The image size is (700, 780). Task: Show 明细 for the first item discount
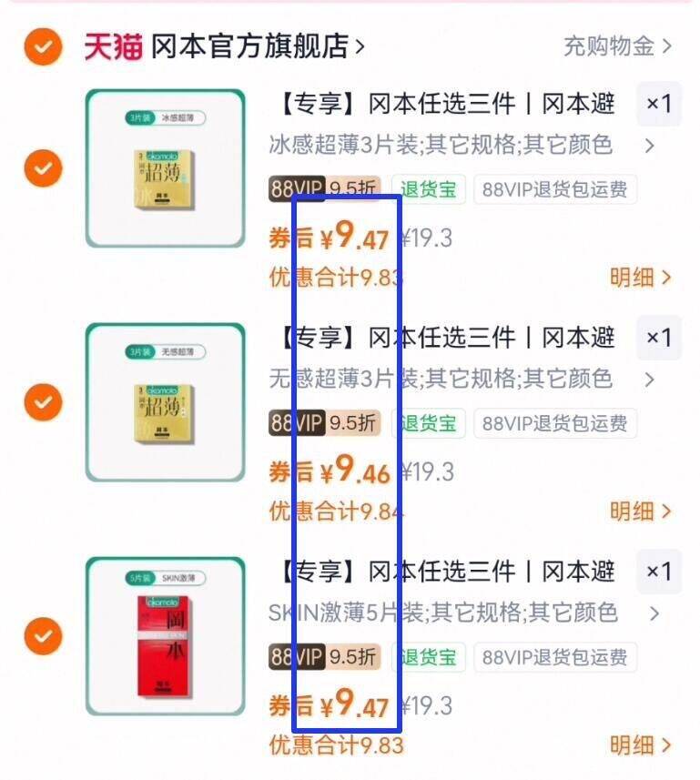pos(641,278)
